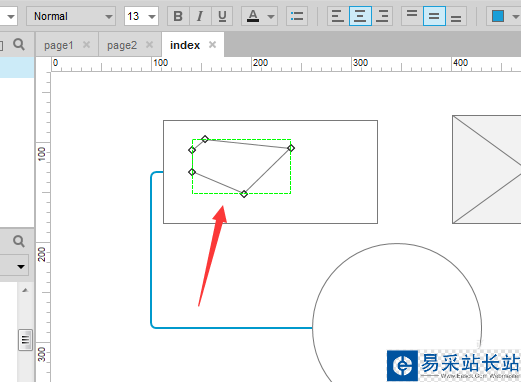Select the circle widget on canvas
The image size is (521, 382).
point(397,313)
